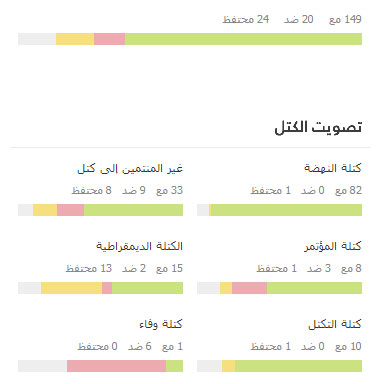This screenshot has height=384, width=392.
Task: Click the pink 20 votes-against segment of the top overall bar
Action: click(109, 39)
